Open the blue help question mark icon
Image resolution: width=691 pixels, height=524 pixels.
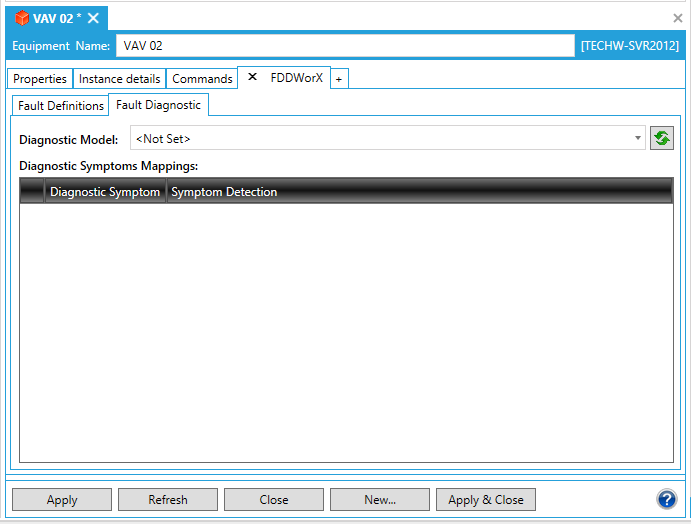pyautogui.click(x=667, y=499)
